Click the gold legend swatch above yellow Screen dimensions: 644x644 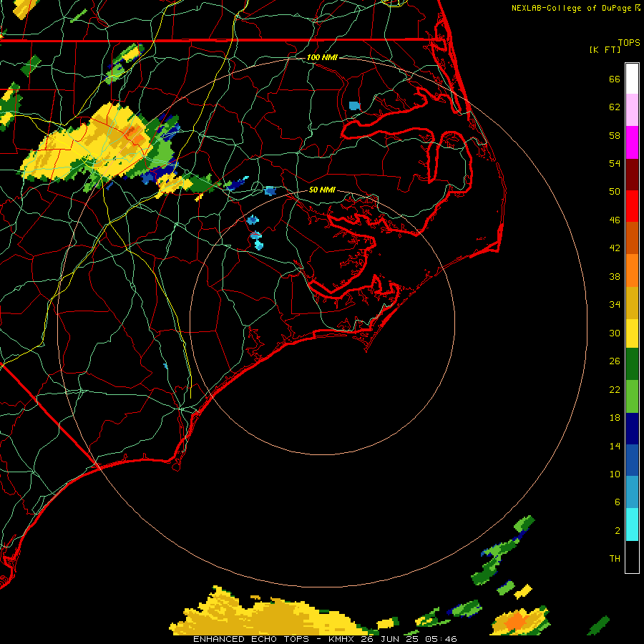point(632,303)
